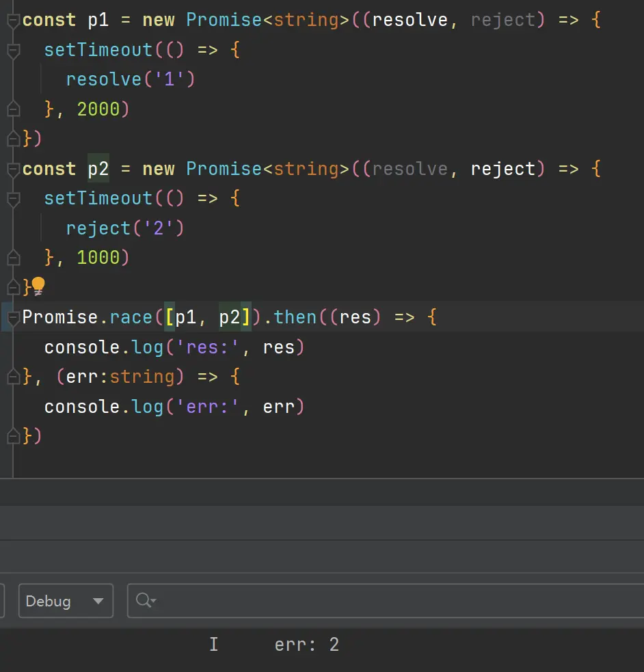
Task: Collapse the p2 Promise declaration fold
Action: [13, 169]
